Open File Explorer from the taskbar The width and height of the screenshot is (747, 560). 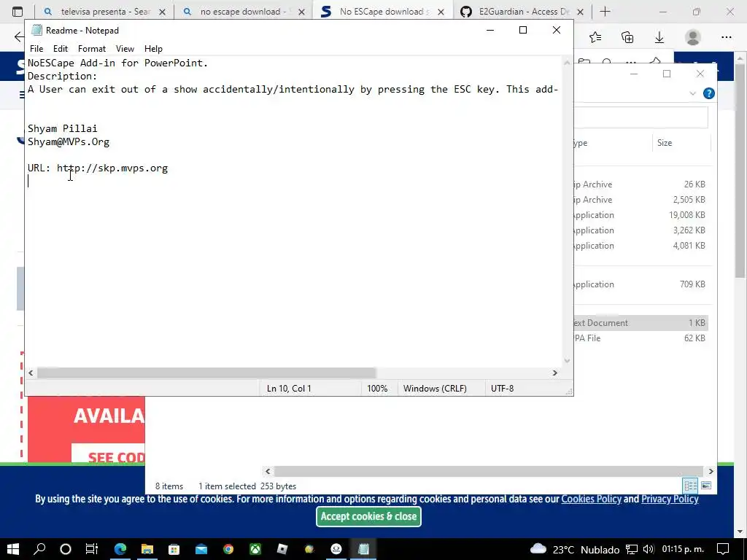coord(147,549)
